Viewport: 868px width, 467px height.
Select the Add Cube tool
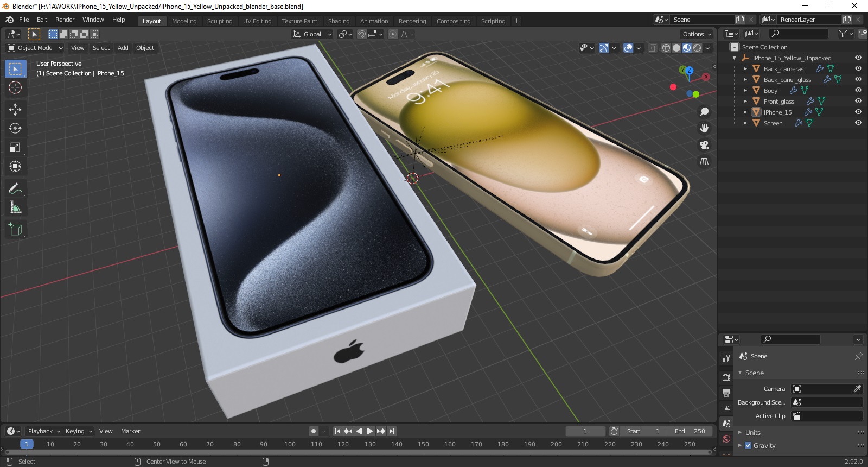click(15, 229)
